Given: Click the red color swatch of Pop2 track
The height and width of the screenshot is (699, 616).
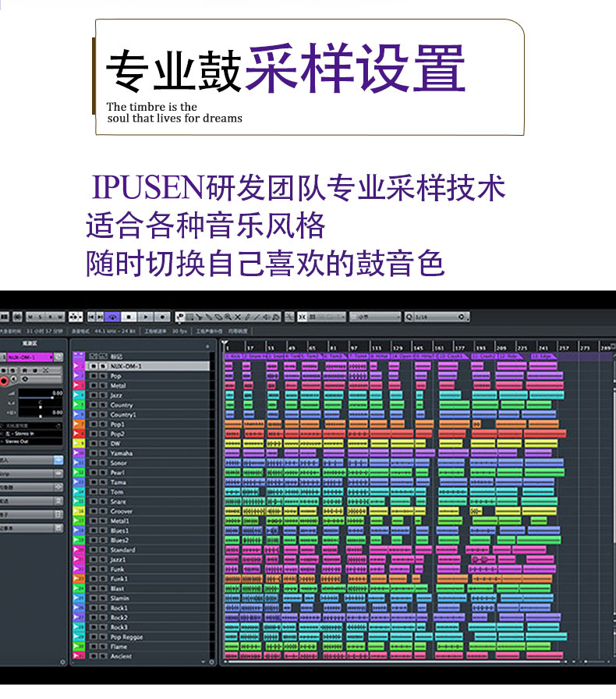Looking at the screenshot, I should pyautogui.click(x=79, y=433).
